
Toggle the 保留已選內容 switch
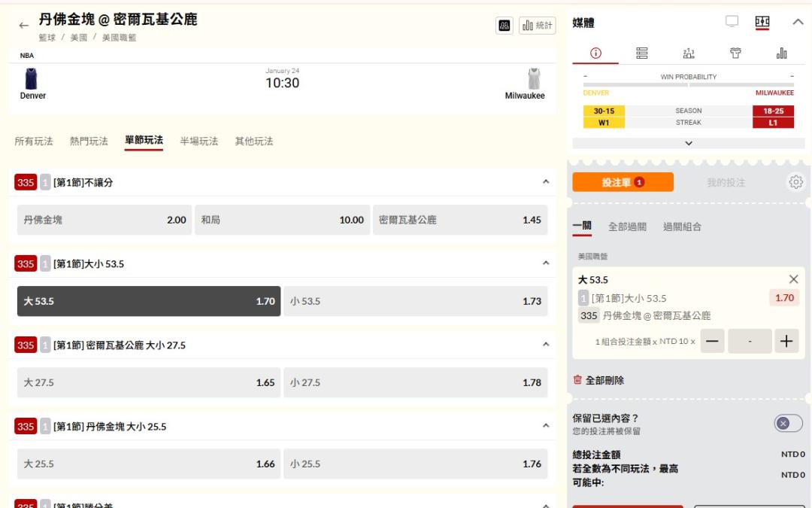[x=788, y=424]
